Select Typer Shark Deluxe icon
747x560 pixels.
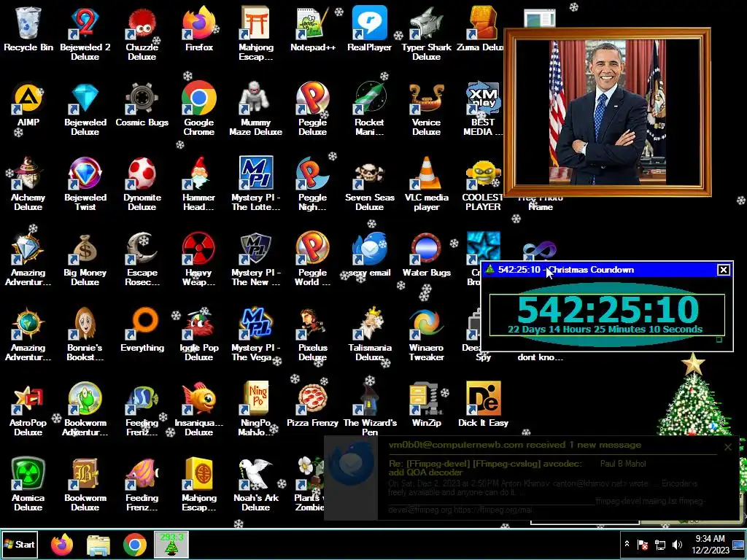[x=426, y=32]
